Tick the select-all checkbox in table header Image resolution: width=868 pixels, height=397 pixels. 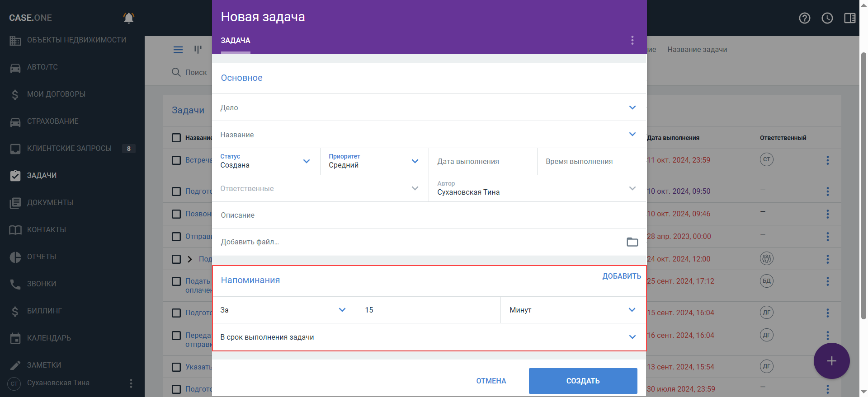(x=176, y=138)
